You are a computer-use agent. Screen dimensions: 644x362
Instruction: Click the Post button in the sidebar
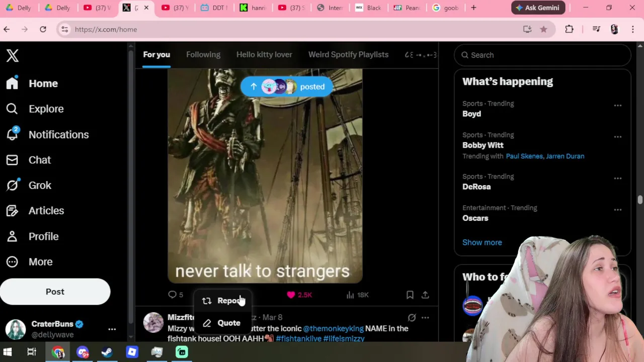tap(55, 292)
